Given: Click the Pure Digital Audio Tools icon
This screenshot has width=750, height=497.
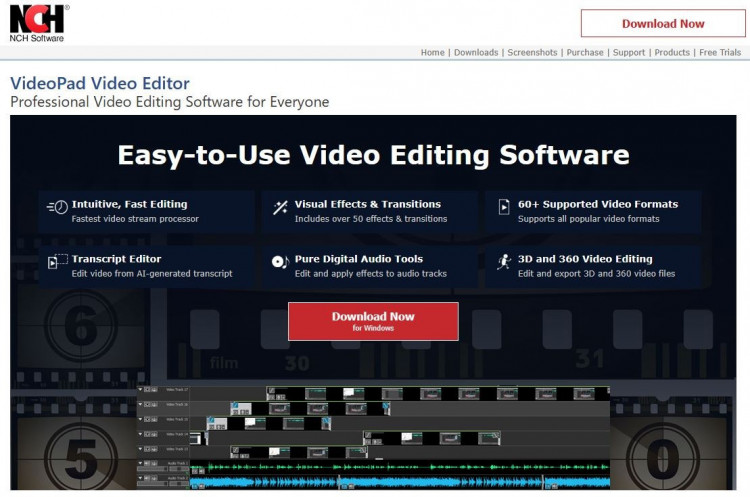Looking at the screenshot, I should point(280,263).
